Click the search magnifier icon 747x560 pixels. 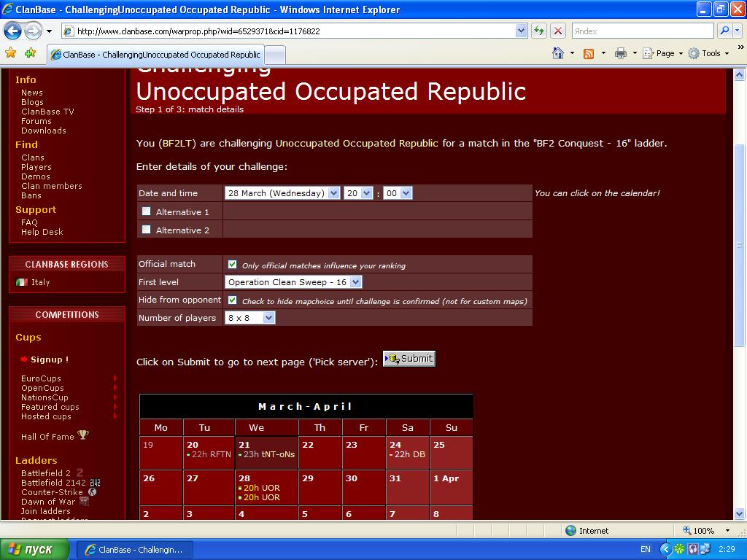tap(724, 31)
